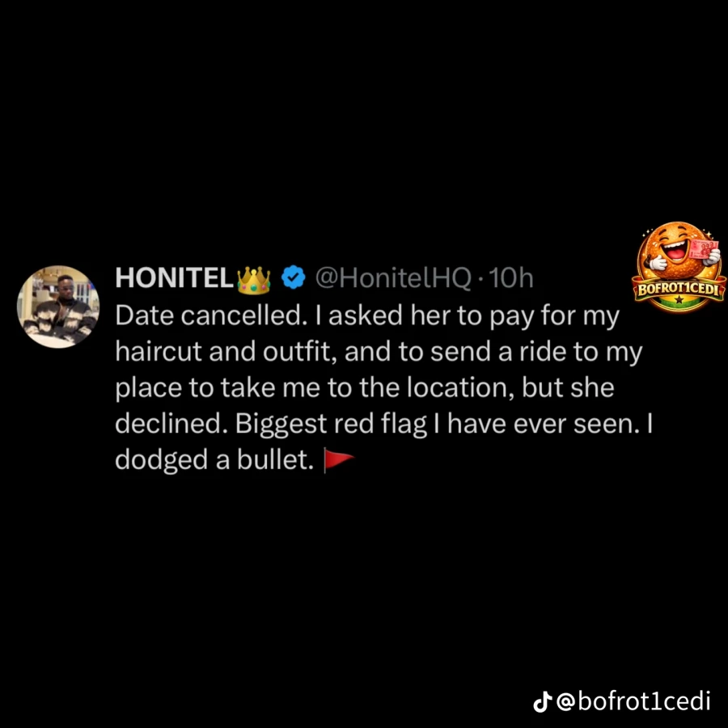Open the @HonitelHQ handle
The image size is (728, 728).
tap(393, 277)
